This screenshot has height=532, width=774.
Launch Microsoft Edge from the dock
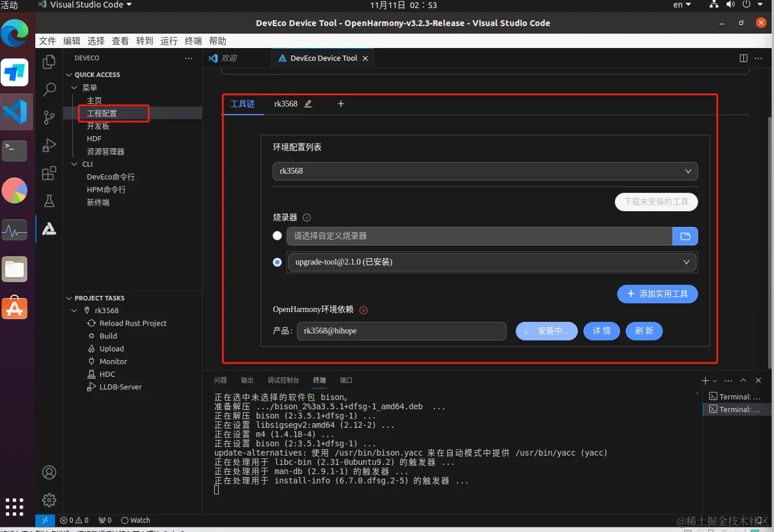[x=14, y=33]
